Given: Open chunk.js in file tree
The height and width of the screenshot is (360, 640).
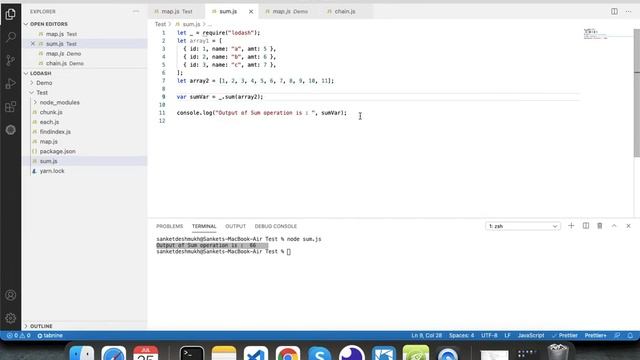Looking at the screenshot, I should pyautogui.click(x=51, y=112).
